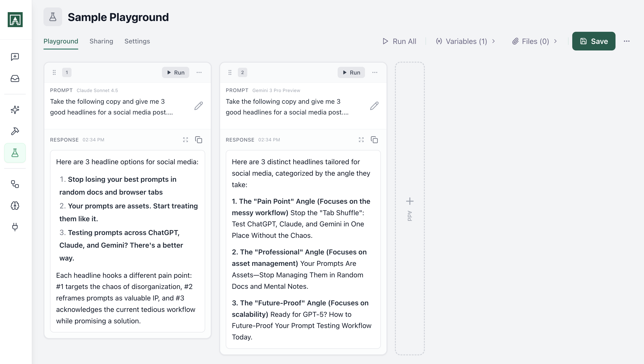This screenshot has width=644, height=364.
Task: Open the plug integrations icon in sidebar
Action: tap(15, 227)
